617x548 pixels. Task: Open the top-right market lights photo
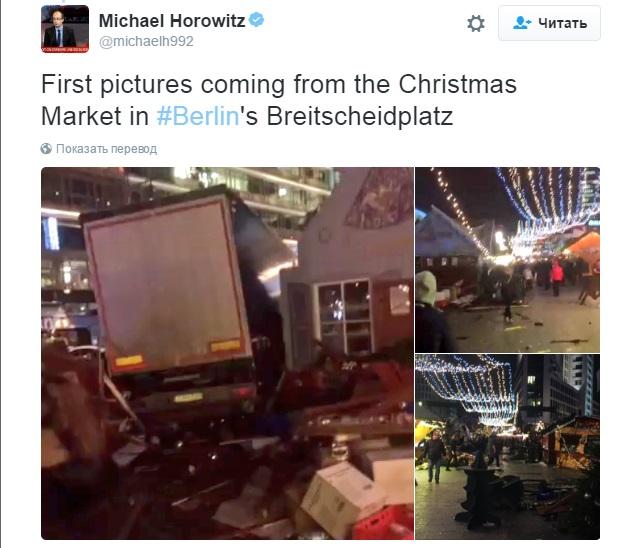508,260
